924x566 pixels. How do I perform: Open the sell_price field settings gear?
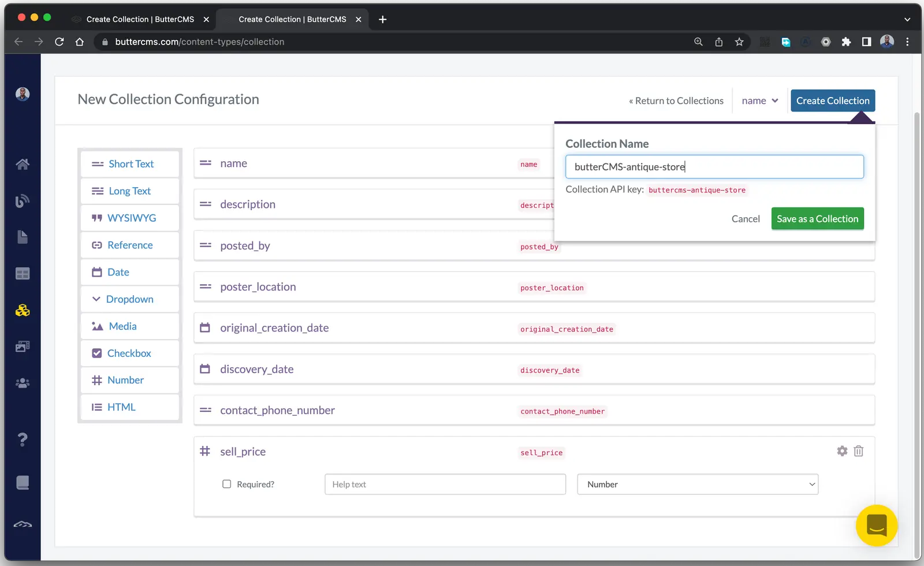pos(842,451)
